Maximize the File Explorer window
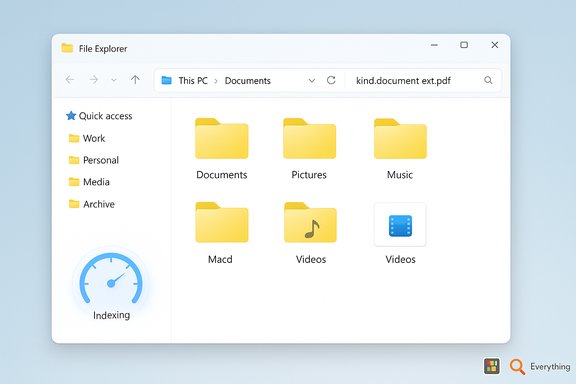The image size is (576, 384). coord(464,45)
